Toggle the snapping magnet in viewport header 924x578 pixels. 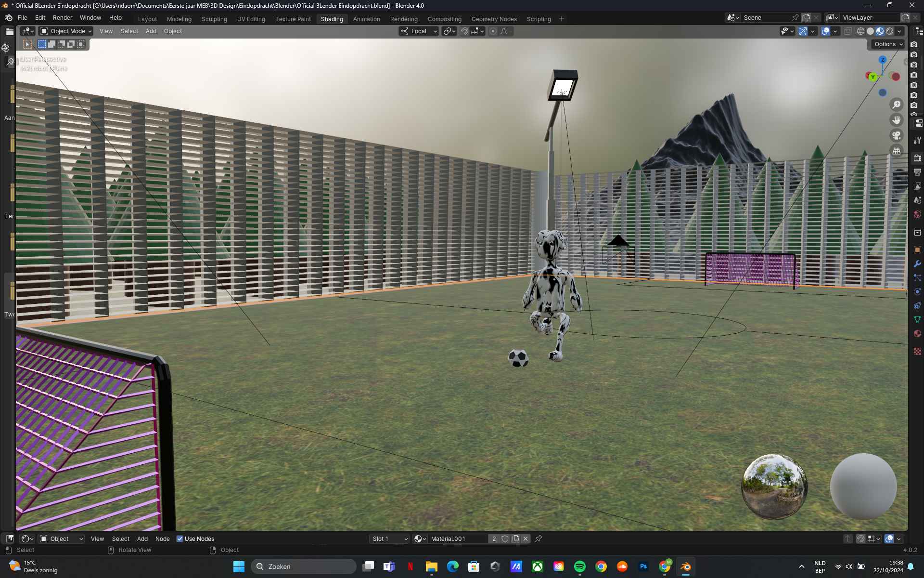[463, 31]
